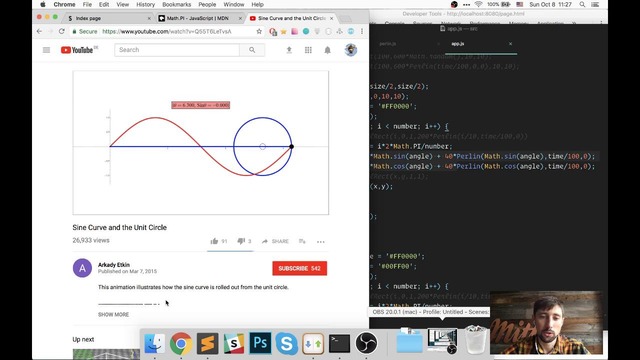Switch to the Index page tab
The width and height of the screenshot is (640, 360).
pos(105,18)
